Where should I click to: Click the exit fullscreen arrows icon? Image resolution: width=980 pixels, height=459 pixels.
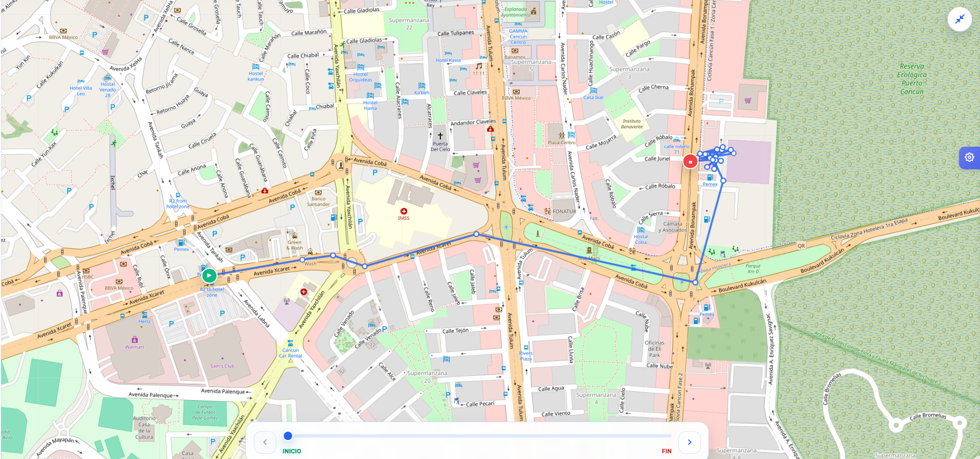coord(960,19)
